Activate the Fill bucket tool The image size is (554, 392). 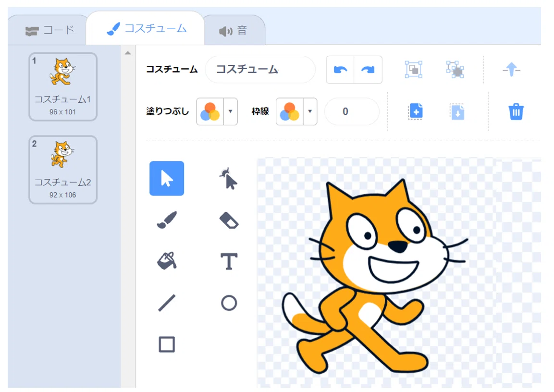167,261
